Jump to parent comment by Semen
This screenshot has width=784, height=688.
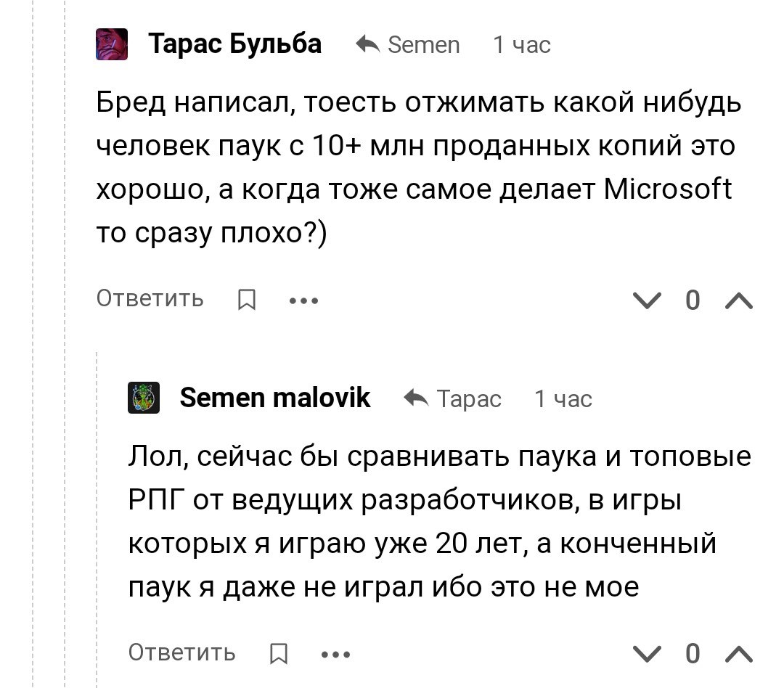(423, 45)
